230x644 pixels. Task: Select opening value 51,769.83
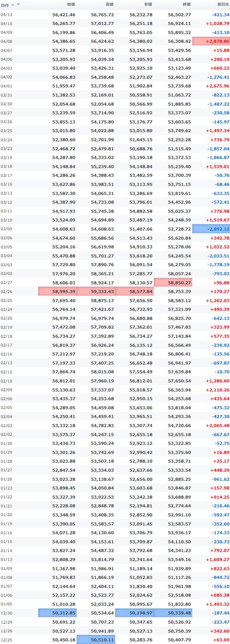[x=64, y=577]
